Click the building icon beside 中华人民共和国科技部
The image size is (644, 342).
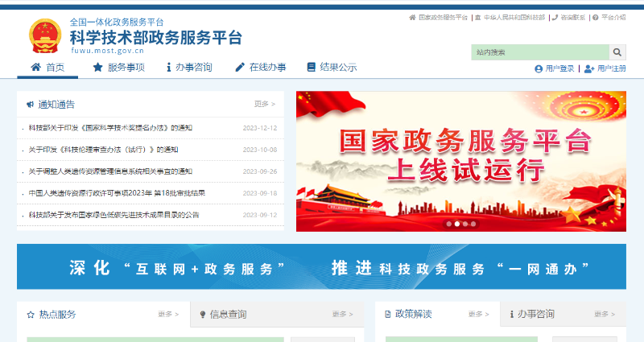tap(478, 17)
